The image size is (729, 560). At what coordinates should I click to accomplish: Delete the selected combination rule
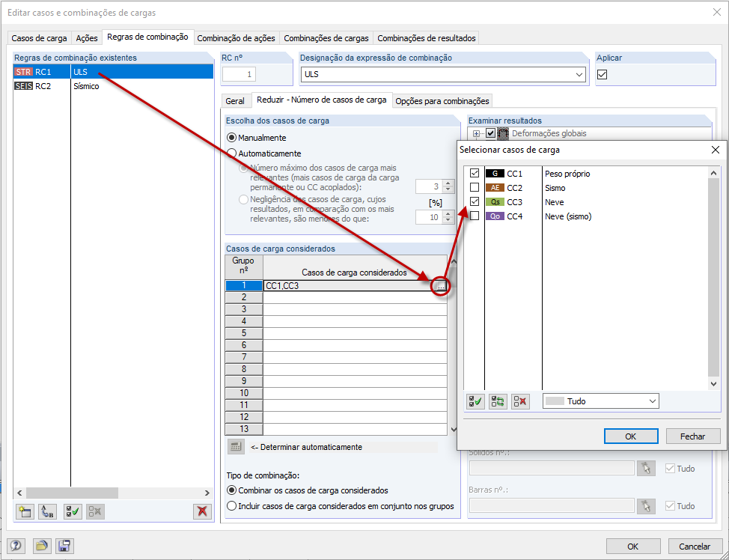click(202, 511)
